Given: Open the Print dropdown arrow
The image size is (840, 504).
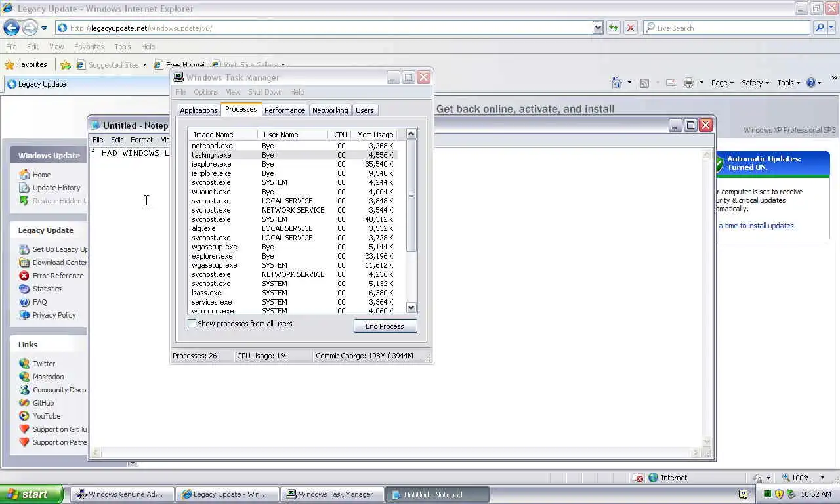Looking at the screenshot, I should (702, 83).
